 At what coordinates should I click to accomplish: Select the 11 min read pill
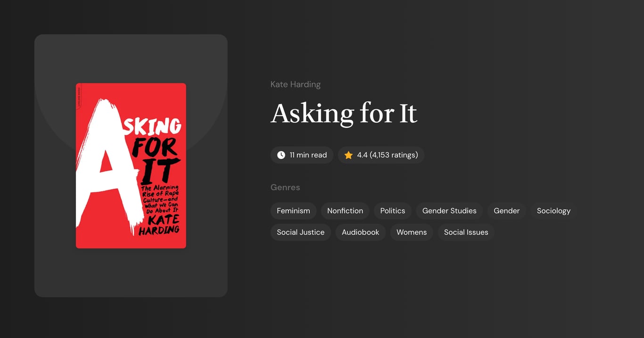pos(302,155)
